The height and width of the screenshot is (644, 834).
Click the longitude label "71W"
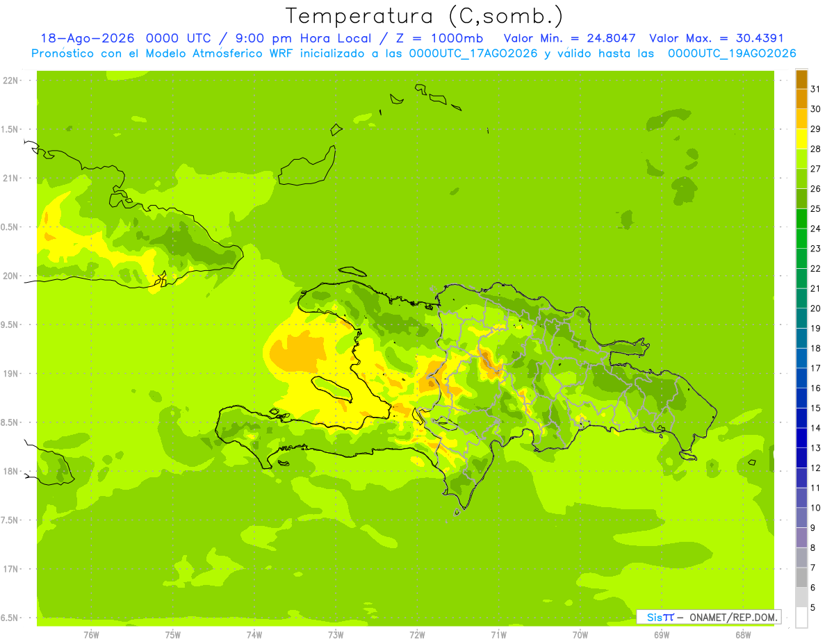(x=498, y=635)
